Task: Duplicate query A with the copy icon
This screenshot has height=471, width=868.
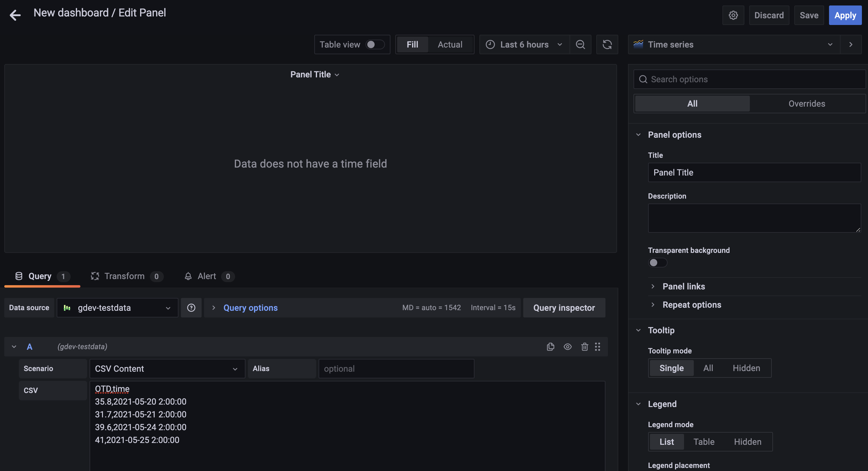Action: pos(550,347)
